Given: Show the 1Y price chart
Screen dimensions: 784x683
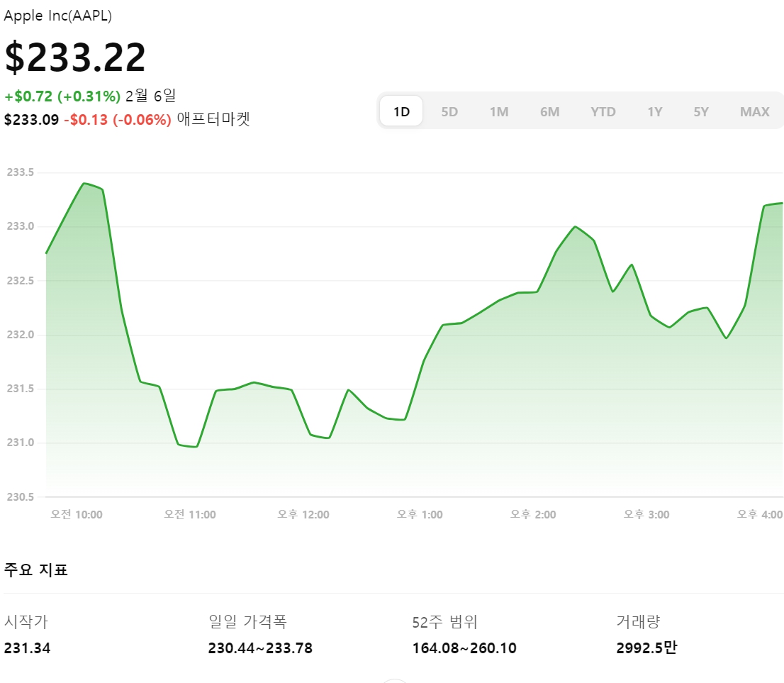Looking at the screenshot, I should (x=655, y=111).
